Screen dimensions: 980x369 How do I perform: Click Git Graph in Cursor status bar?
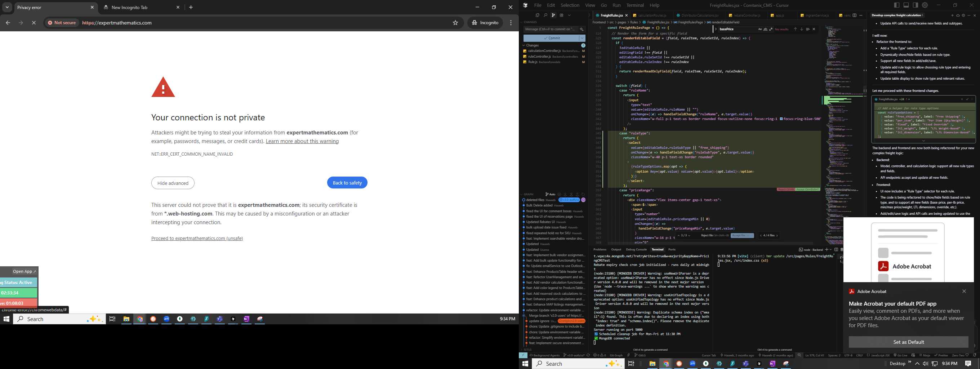(x=616, y=355)
